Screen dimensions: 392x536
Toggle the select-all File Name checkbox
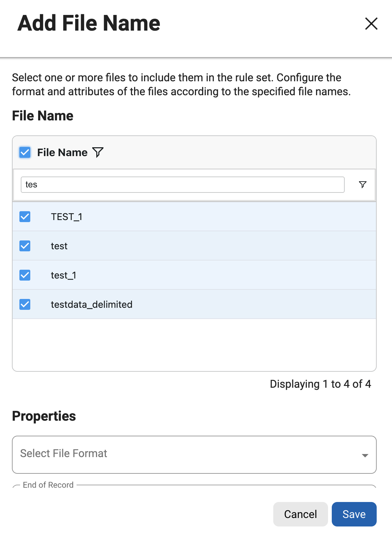click(x=25, y=152)
